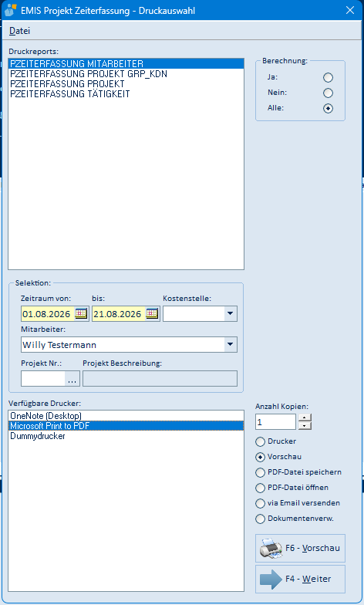Screen dimensions: 364x605
Task: Click into the Projekt Nr. input field
Action: pyautogui.click(x=43, y=378)
